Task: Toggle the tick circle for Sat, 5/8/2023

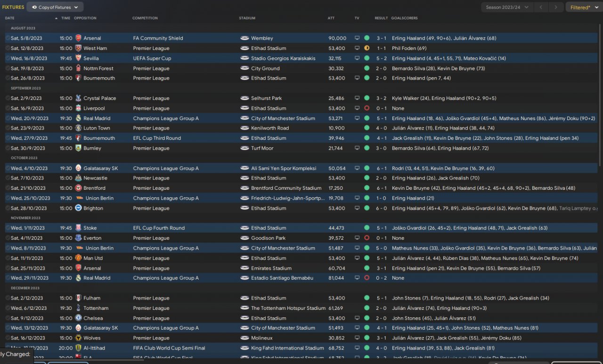Action: [8, 38]
